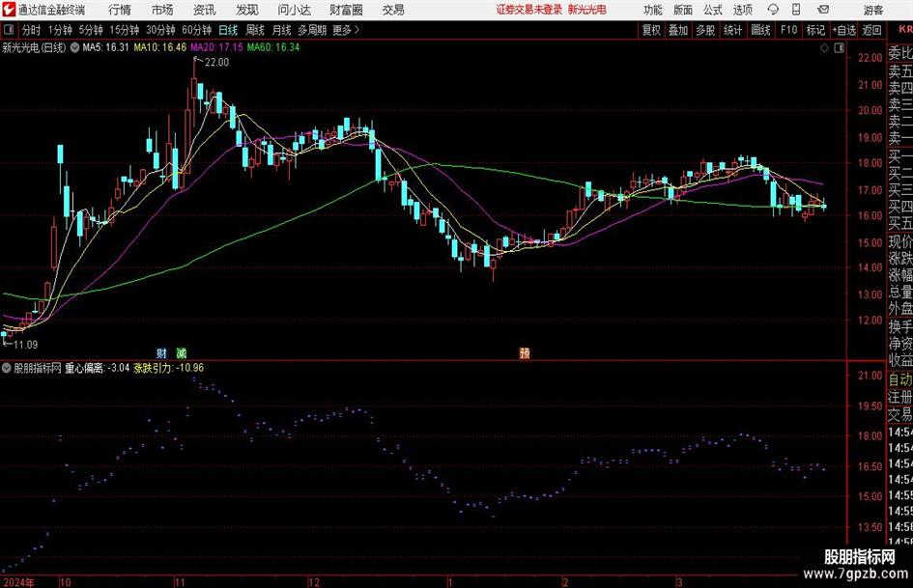Click the diamond icon above the price axis
The width and height of the screenshot is (913, 588).
click(824, 48)
